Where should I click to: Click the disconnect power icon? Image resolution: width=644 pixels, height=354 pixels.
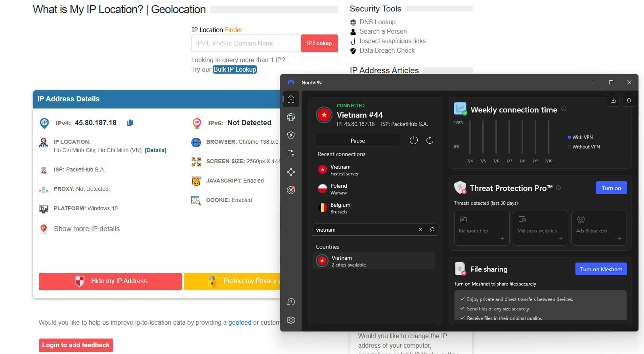(413, 141)
